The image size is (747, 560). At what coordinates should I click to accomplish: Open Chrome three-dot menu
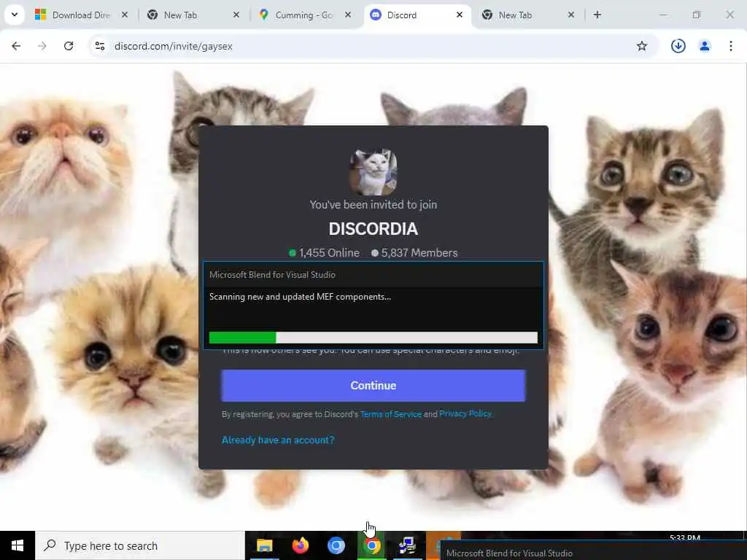(730, 46)
